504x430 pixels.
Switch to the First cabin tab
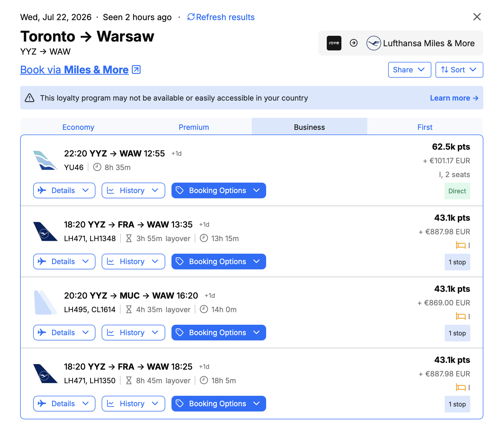[x=425, y=127]
